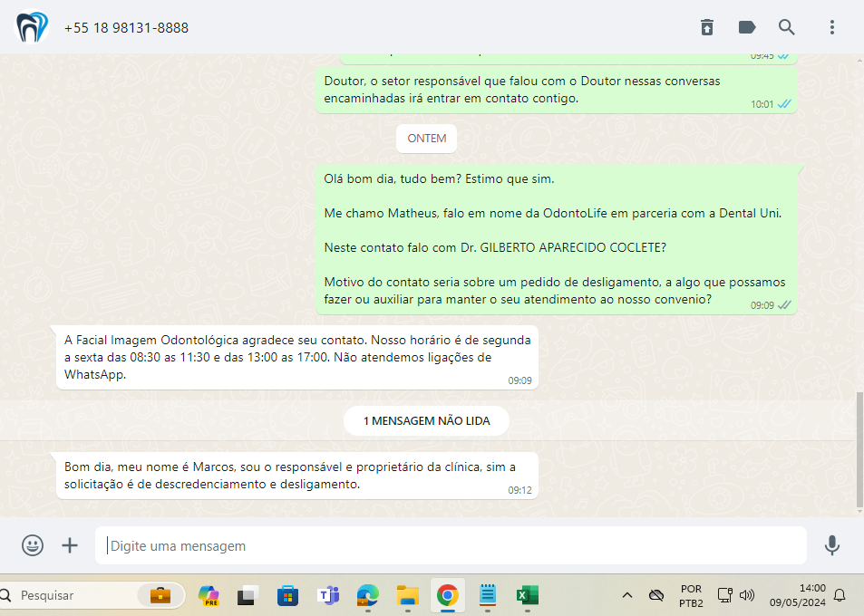Click the plus attach icon
Viewport: 864px width, 616px height.
tap(70, 545)
